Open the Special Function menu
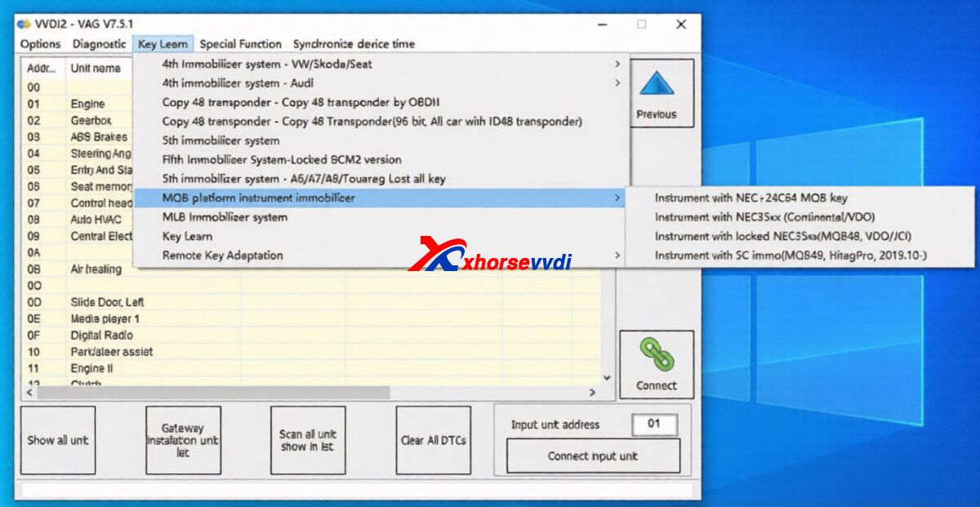Viewport: 980px width, 507px height. coord(240,44)
